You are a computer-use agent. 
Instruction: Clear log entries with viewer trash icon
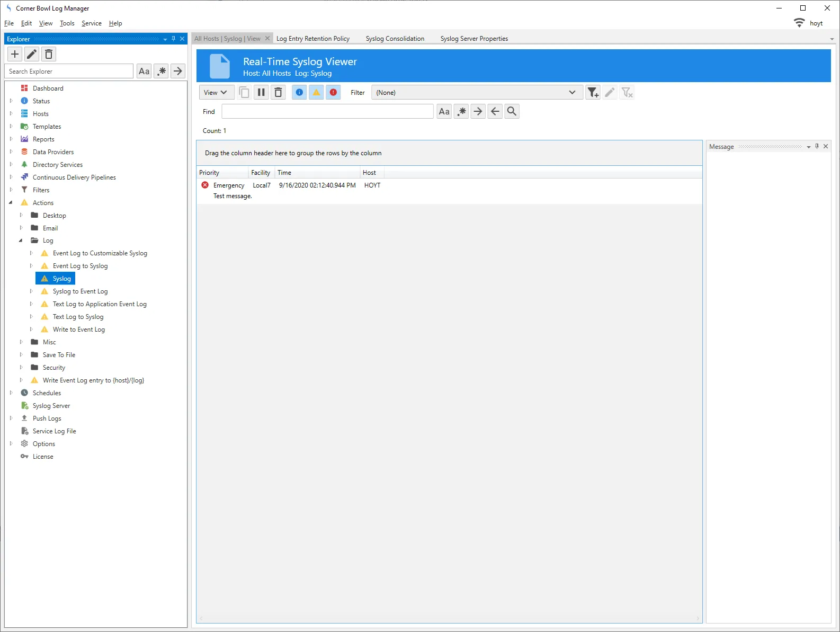click(x=278, y=92)
